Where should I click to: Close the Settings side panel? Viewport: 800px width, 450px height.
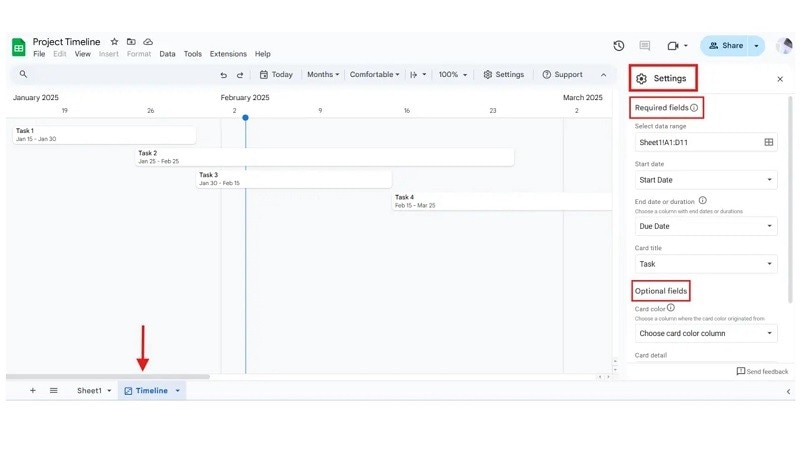click(x=780, y=79)
